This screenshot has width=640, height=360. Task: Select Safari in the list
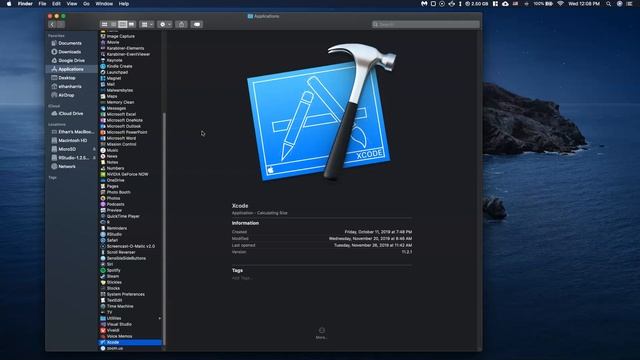[x=112, y=240]
